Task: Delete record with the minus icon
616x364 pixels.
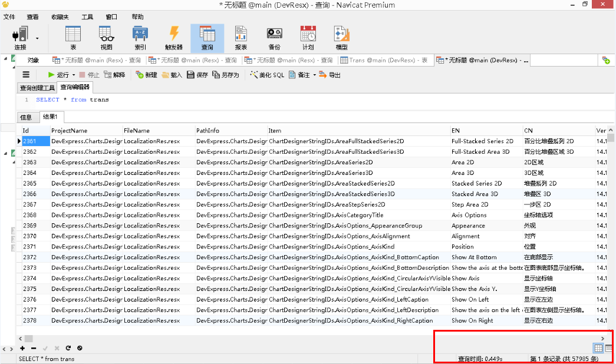Action: click(34, 348)
